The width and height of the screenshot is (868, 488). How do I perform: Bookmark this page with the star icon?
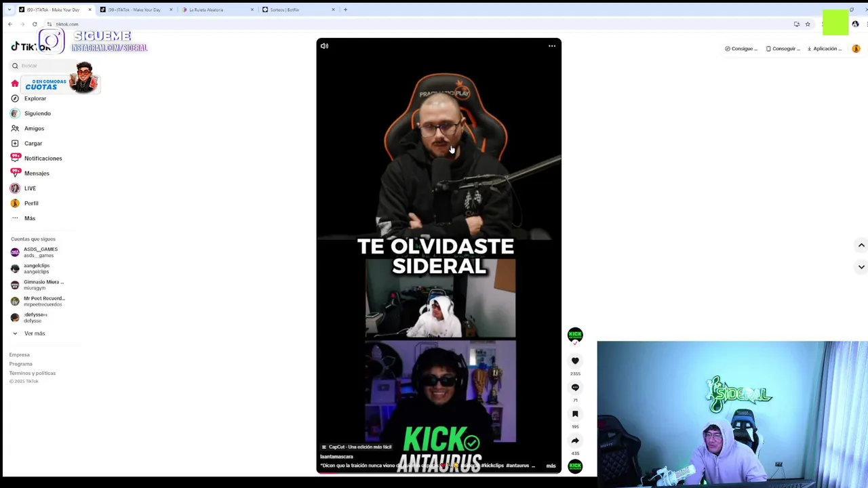(x=808, y=24)
